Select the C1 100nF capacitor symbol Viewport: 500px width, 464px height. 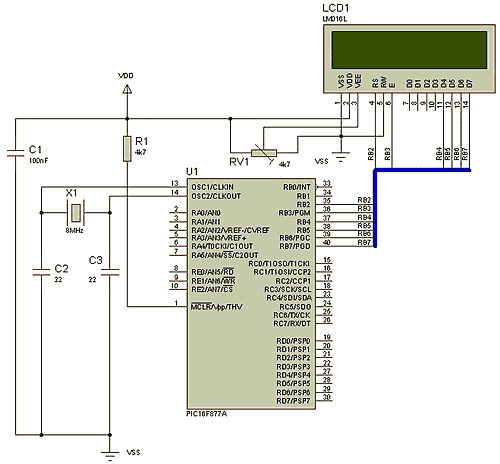(15, 153)
